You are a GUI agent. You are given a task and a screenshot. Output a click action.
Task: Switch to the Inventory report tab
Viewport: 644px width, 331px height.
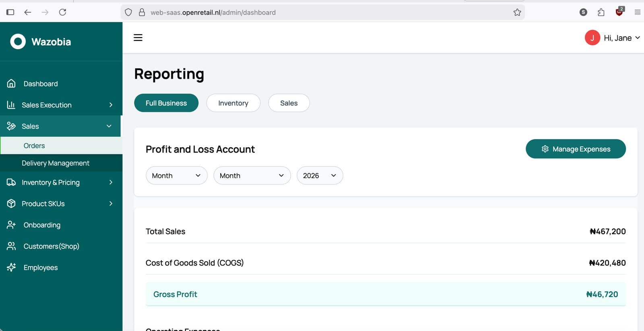(x=233, y=103)
